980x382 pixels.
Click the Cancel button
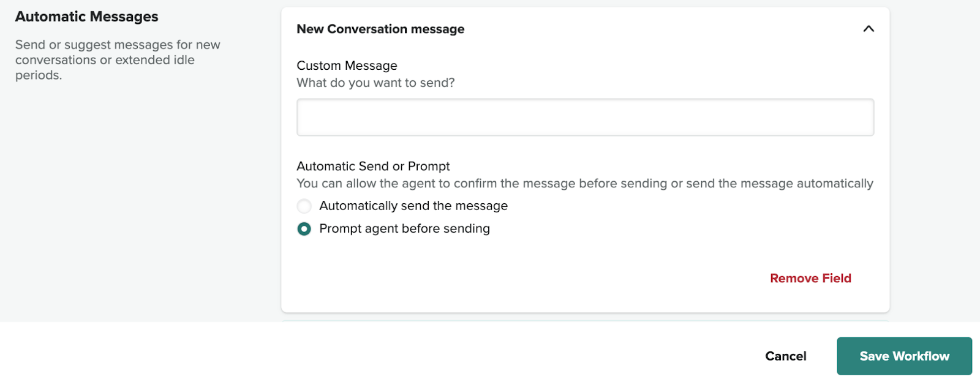coord(785,356)
